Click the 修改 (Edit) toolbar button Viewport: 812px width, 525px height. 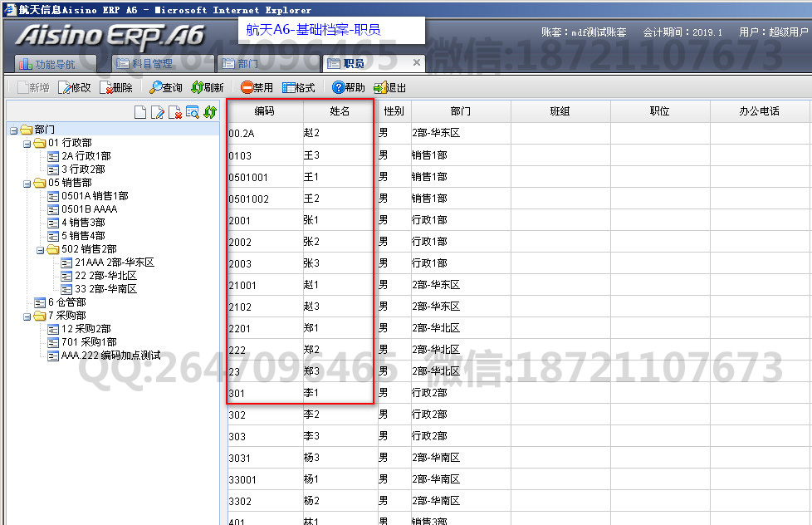(75, 87)
